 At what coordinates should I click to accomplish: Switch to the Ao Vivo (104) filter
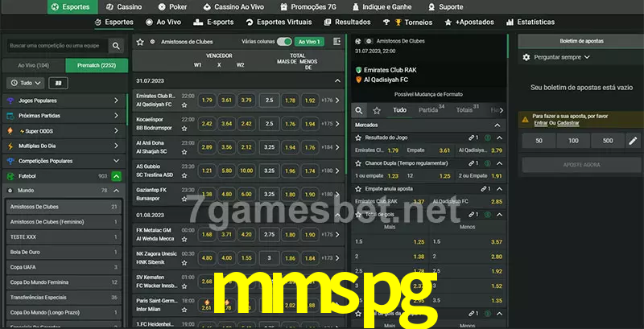pyautogui.click(x=34, y=65)
